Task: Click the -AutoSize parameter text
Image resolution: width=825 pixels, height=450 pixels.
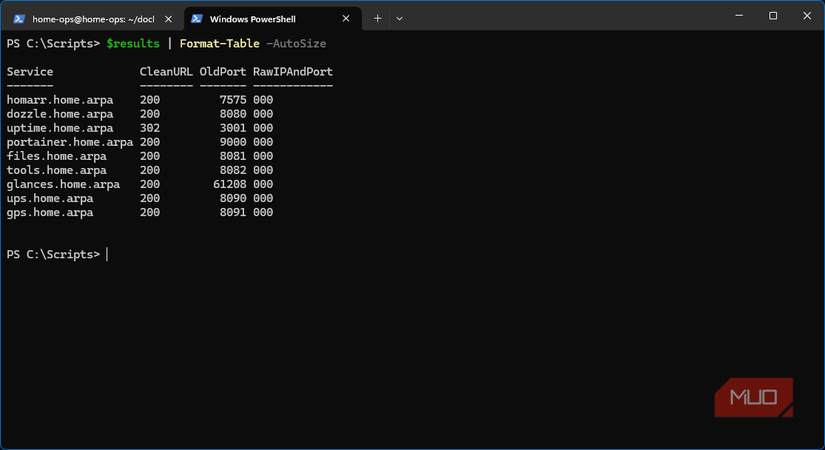Action: click(x=296, y=44)
